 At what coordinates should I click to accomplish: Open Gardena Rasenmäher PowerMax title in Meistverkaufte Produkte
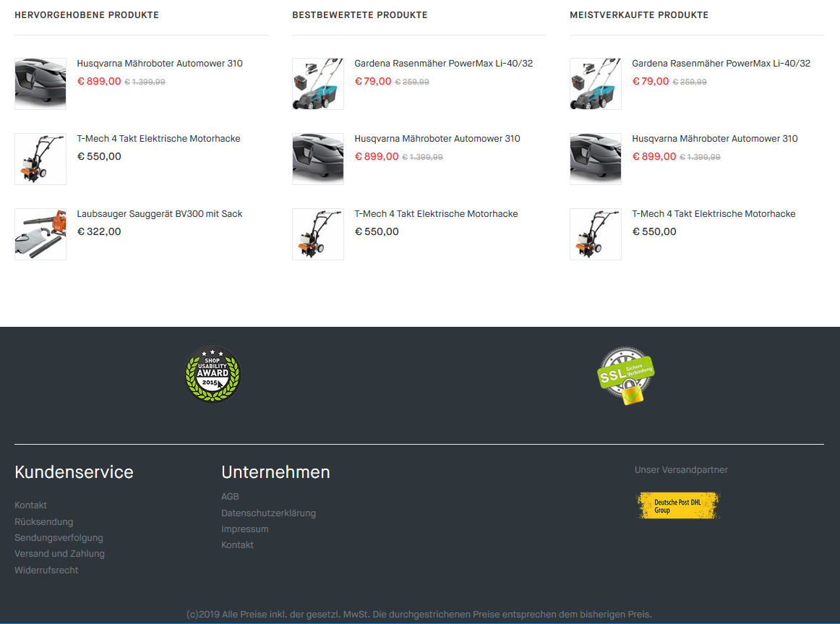click(721, 63)
